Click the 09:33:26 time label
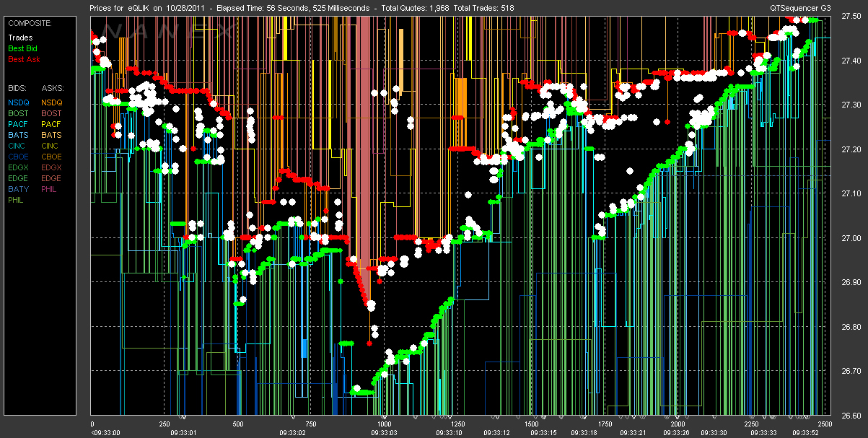Image resolution: width=868 pixels, height=438 pixels. (x=677, y=432)
